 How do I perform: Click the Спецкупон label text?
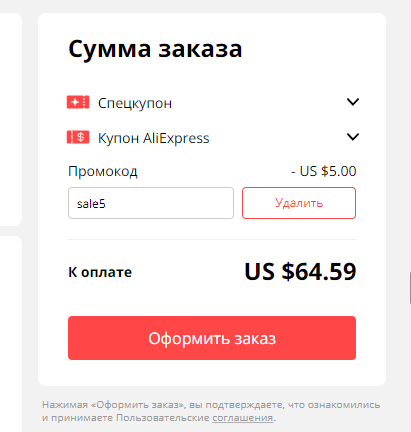(135, 103)
